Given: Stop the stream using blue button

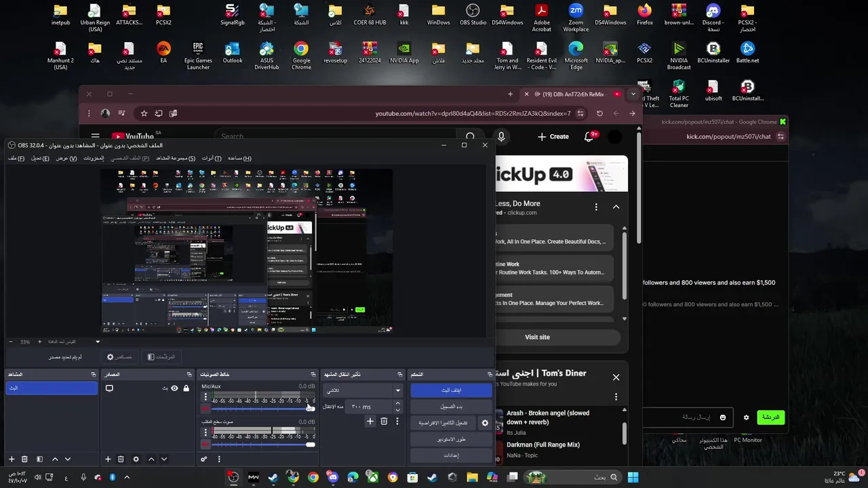Looking at the screenshot, I should pos(451,390).
